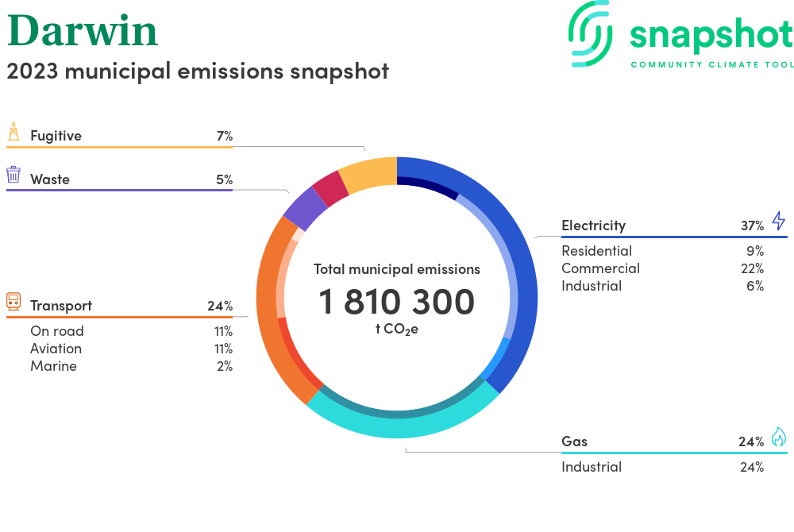Viewport: 794px width, 532px height.
Task: Select the Aviation transport row
Action: (131, 349)
